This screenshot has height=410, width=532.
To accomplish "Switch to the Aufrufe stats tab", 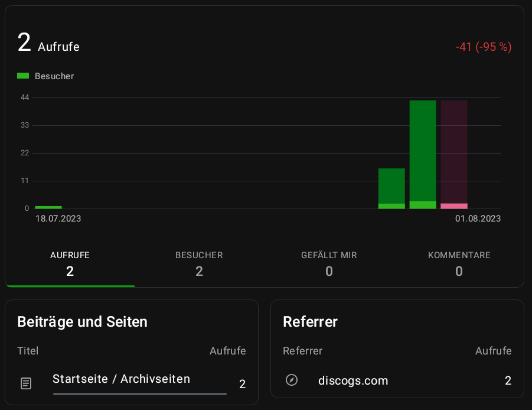I will (70, 263).
